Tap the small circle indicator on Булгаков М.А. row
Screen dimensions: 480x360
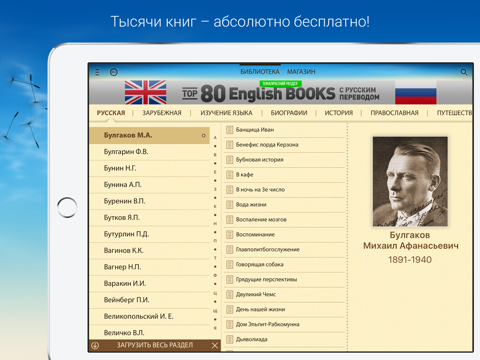coord(203,136)
